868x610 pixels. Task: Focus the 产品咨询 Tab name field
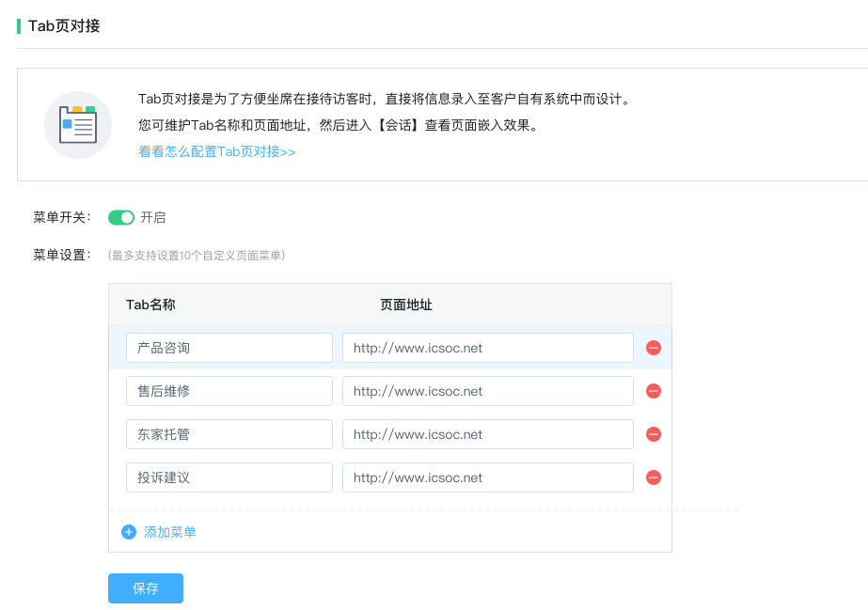[229, 348]
